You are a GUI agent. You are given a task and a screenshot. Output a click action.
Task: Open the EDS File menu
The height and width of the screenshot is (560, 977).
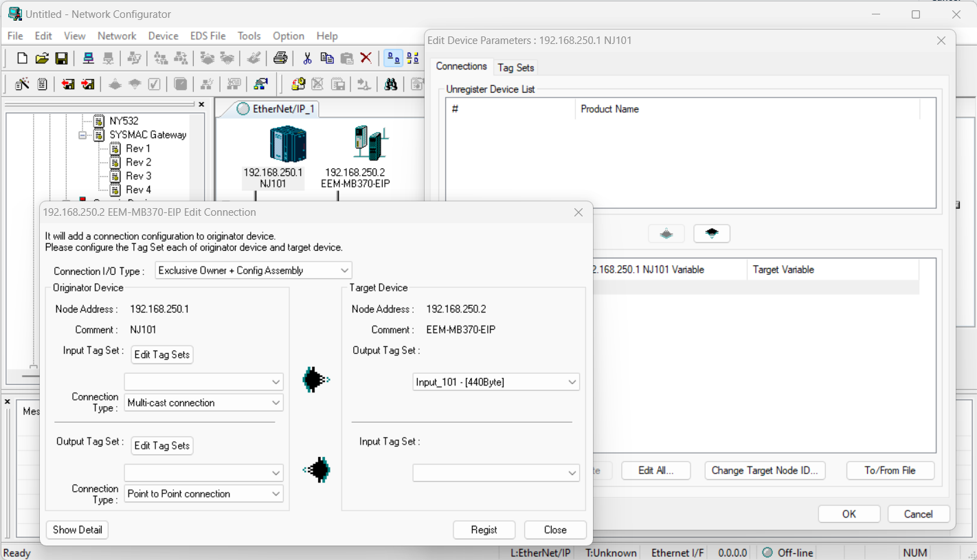208,36
